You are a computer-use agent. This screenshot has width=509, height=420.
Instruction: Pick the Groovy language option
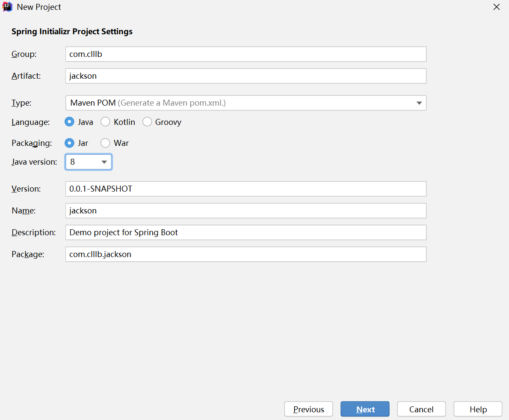[147, 122]
